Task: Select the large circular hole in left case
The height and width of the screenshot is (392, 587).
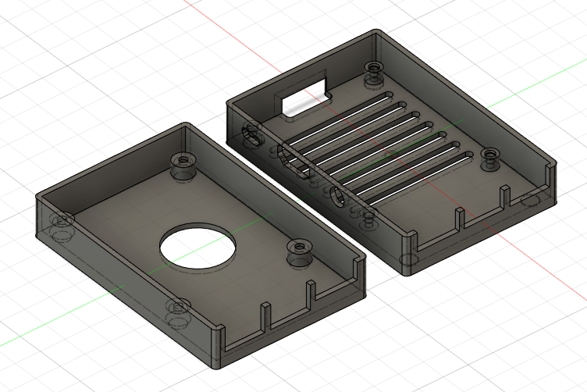Action: (197, 246)
